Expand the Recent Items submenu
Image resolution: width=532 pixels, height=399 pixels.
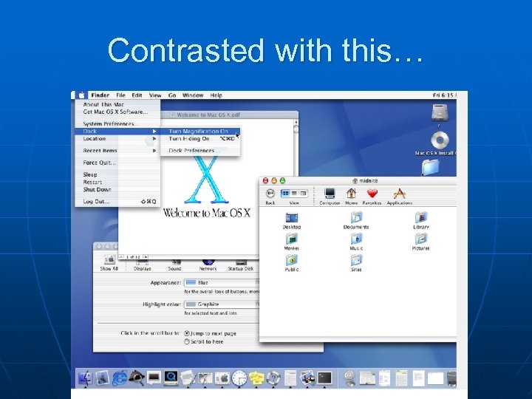117,151
